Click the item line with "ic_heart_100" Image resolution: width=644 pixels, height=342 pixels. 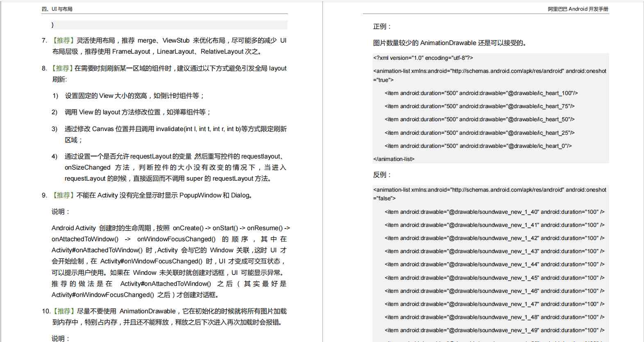tap(481, 93)
